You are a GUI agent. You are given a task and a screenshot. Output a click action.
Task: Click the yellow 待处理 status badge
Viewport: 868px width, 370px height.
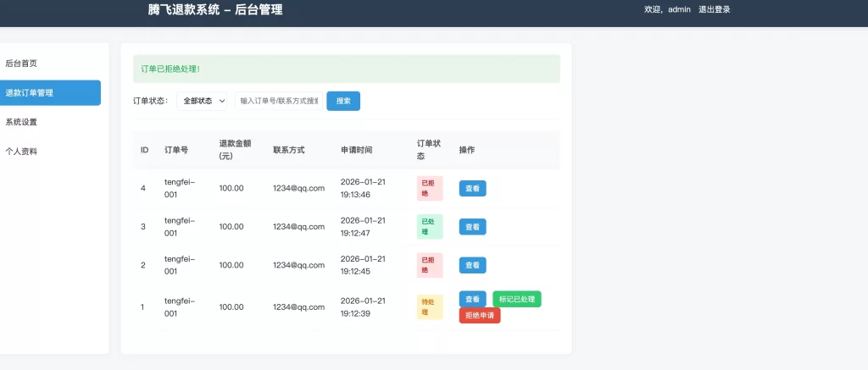click(429, 306)
